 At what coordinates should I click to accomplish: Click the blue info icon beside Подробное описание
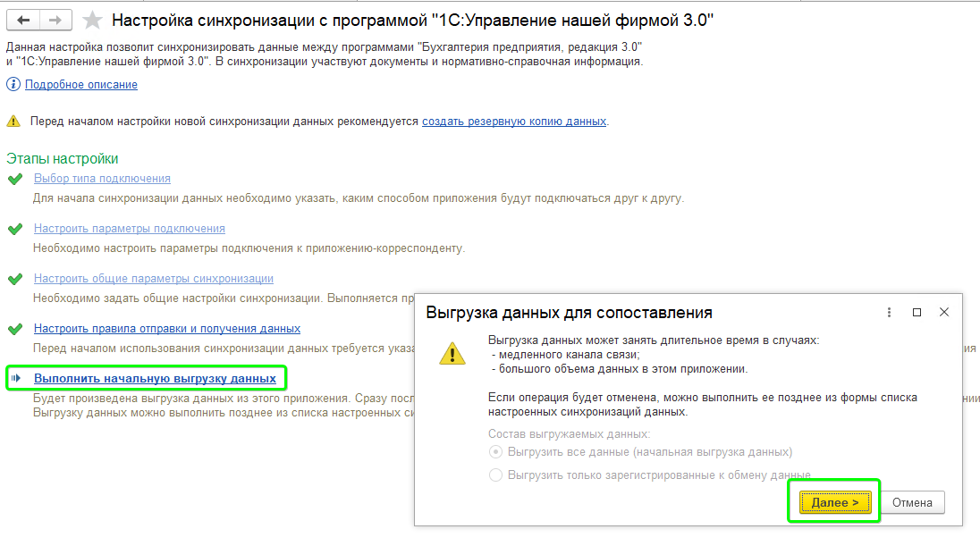click(x=13, y=84)
